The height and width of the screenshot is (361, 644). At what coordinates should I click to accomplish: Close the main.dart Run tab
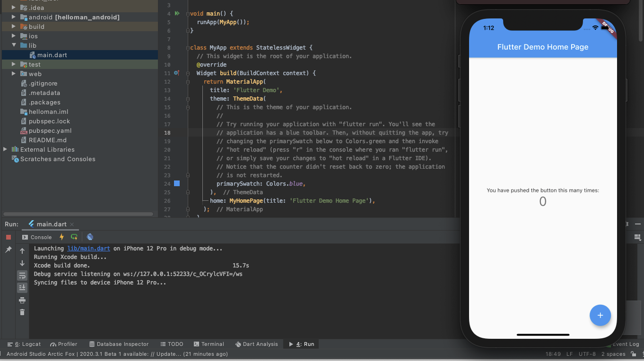(72, 224)
